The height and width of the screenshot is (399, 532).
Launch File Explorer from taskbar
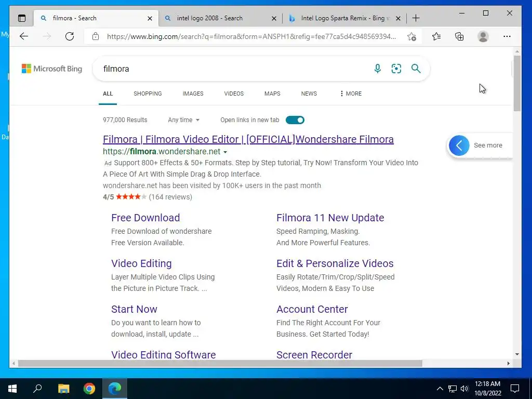click(63, 389)
